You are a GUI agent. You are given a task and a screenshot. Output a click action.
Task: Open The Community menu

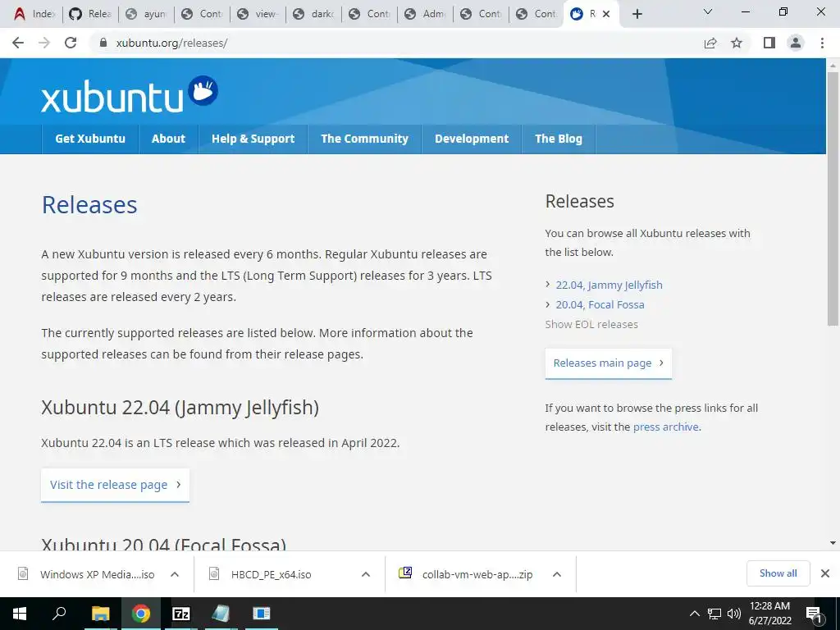tap(364, 139)
